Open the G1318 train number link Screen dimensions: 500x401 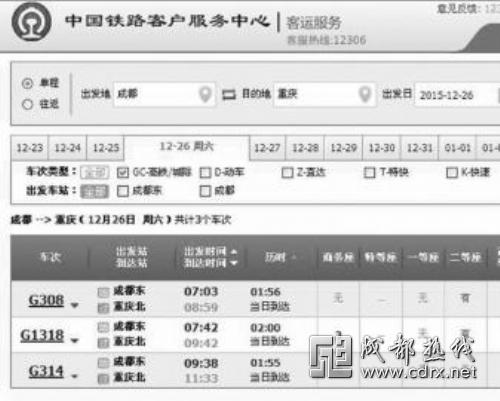tap(42, 335)
